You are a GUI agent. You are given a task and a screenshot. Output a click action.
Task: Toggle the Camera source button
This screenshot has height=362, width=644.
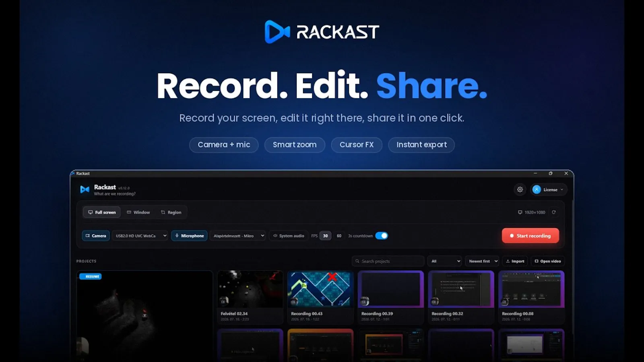(96, 236)
